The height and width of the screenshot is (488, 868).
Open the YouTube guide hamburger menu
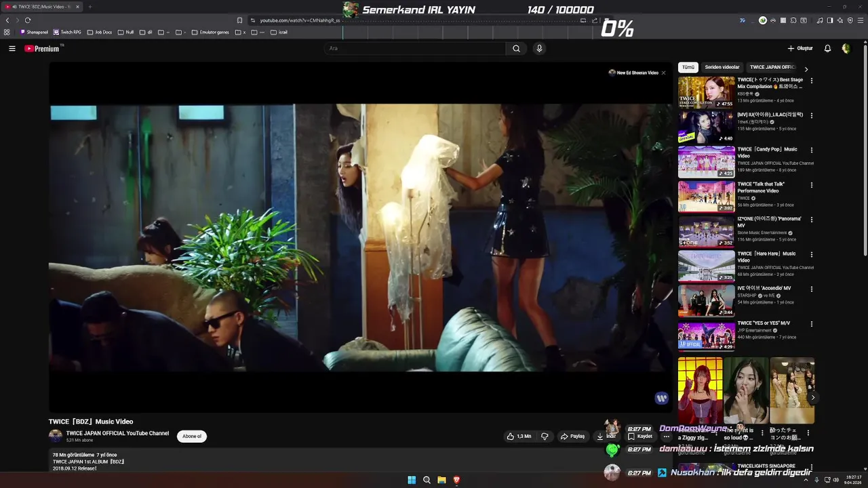[12, 48]
